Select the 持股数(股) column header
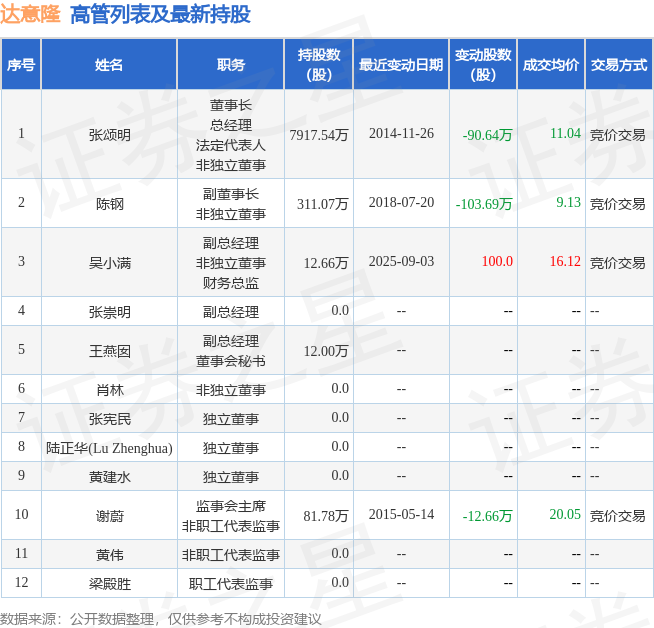The image size is (654, 628). click(x=319, y=65)
